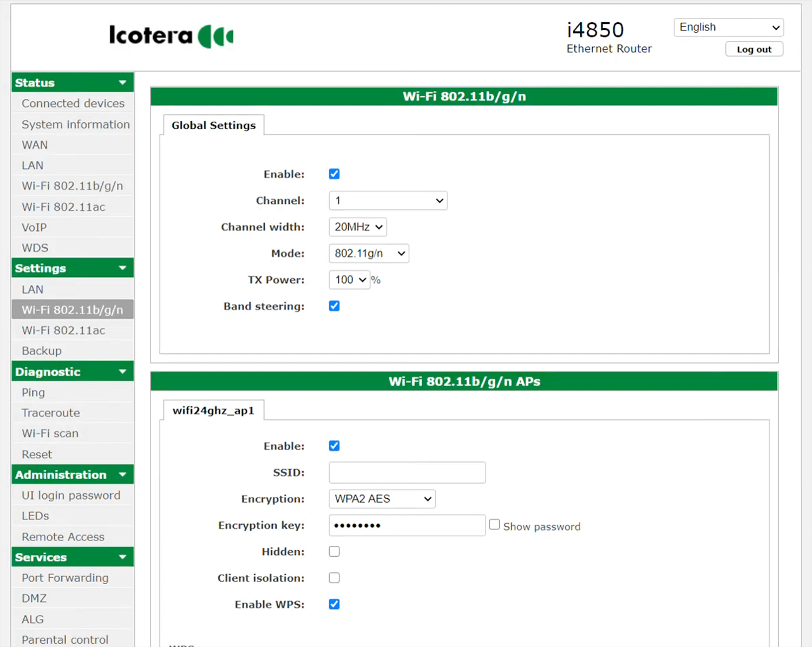Enable the Show password checkbox

(494, 525)
